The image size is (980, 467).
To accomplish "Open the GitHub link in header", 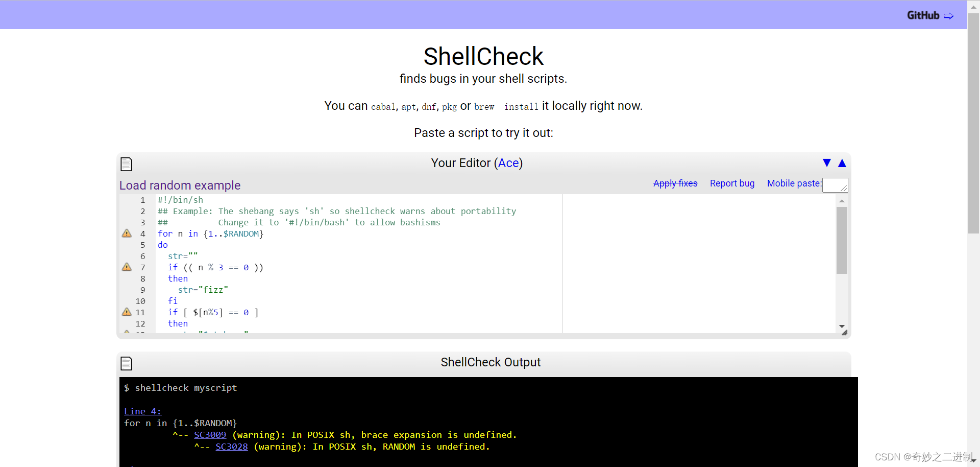I will [x=923, y=15].
